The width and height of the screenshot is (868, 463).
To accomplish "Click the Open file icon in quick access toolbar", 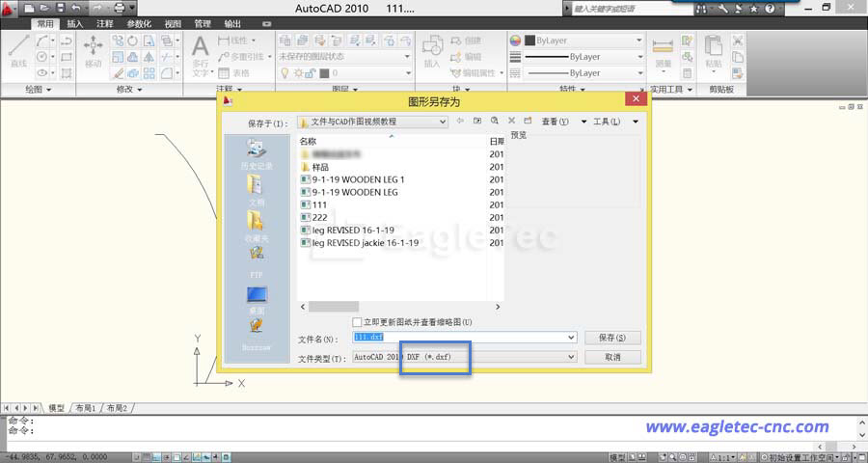I will click(x=44, y=8).
